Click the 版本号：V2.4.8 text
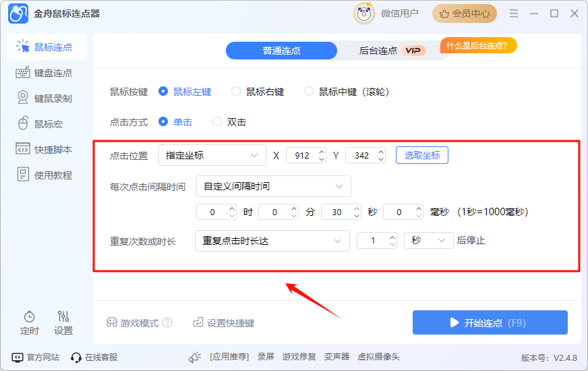Screen dimensions: 588x371 pos(549,358)
